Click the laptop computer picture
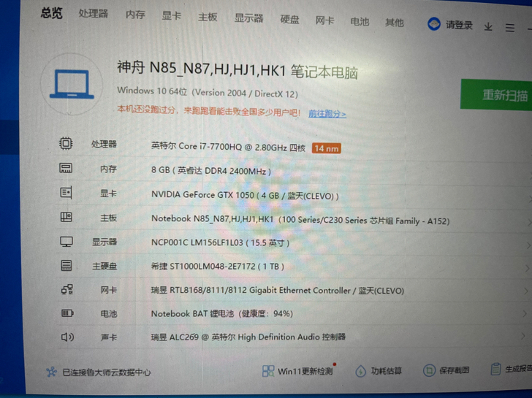The width and height of the screenshot is (532, 398). pos(72,84)
